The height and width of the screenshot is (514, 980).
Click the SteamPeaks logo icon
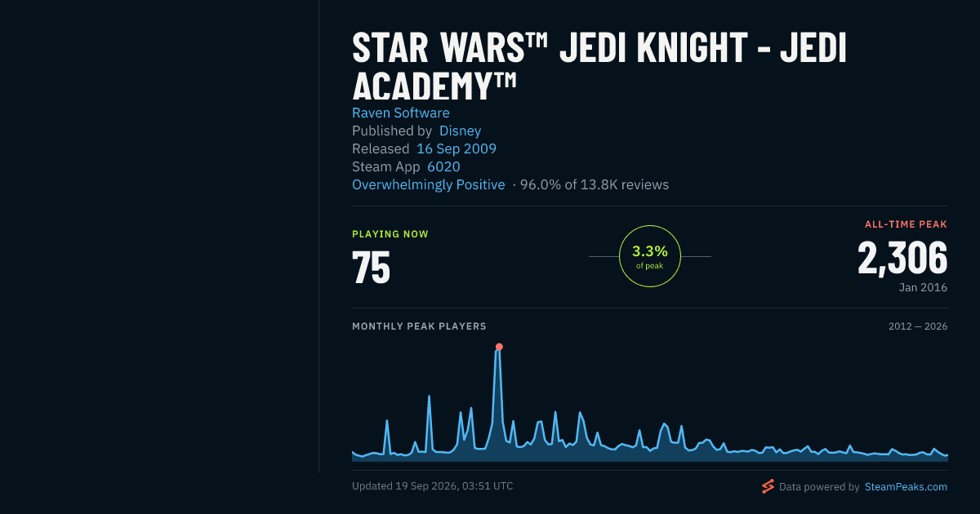(768, 486)
